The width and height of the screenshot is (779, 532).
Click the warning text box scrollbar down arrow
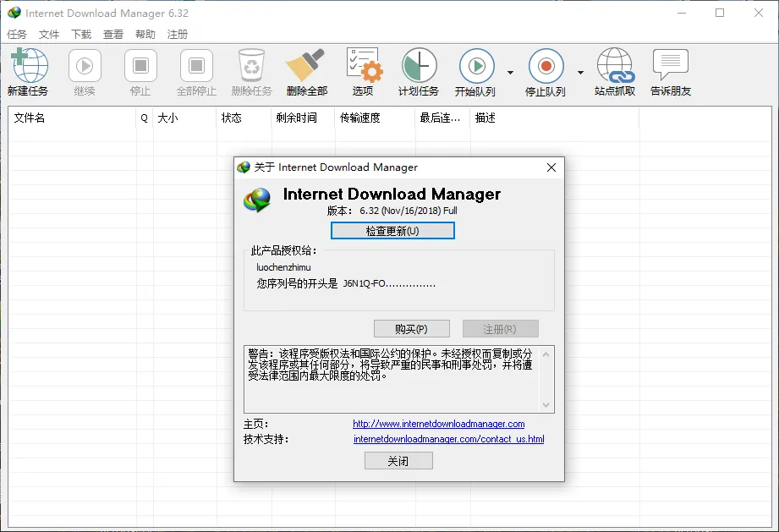pos(546,405)
